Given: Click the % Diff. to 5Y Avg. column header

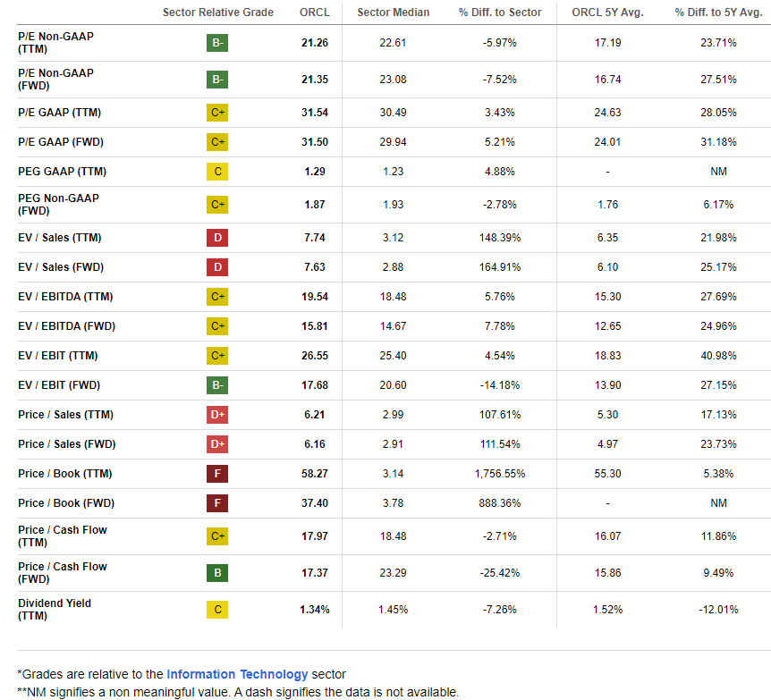Looking at the screenshot, I should 718,13.
